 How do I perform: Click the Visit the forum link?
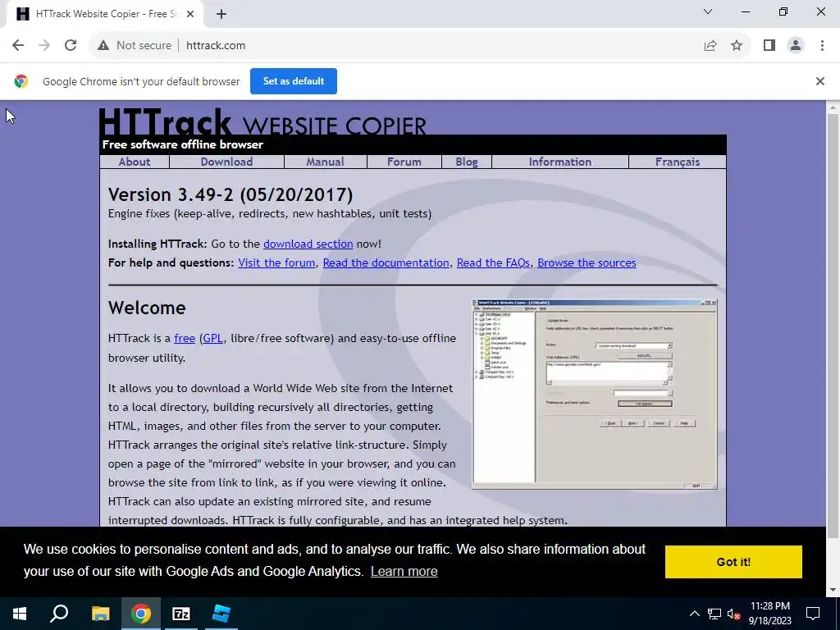(x=276, y=263)
